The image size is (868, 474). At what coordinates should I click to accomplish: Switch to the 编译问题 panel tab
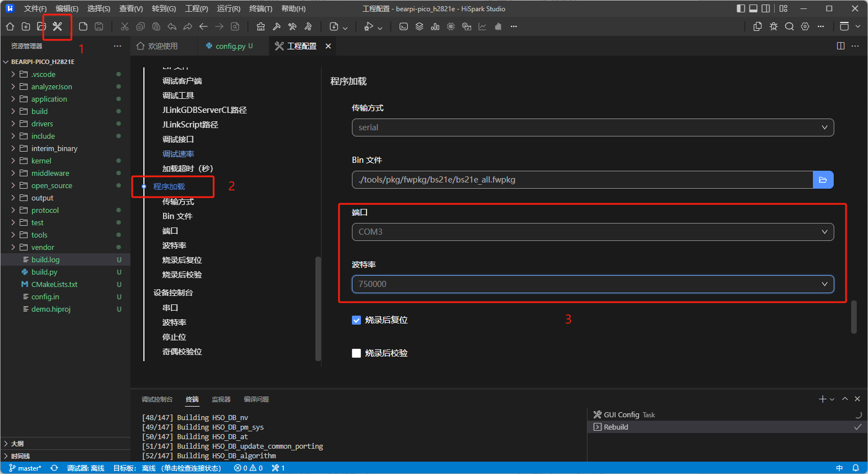click(256, 399)
